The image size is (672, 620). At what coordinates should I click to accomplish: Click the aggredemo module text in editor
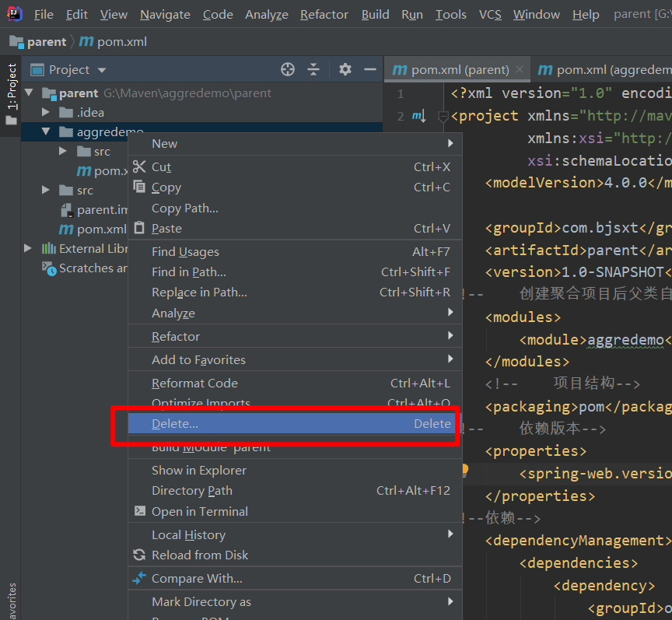pyautogui.click(x=625, y=340)
